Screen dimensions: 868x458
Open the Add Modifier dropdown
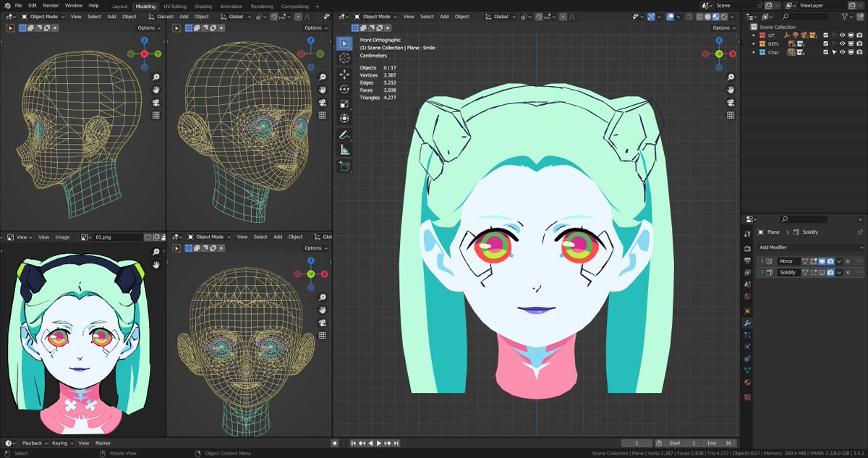pyautogui.click(x=809, y=247)
